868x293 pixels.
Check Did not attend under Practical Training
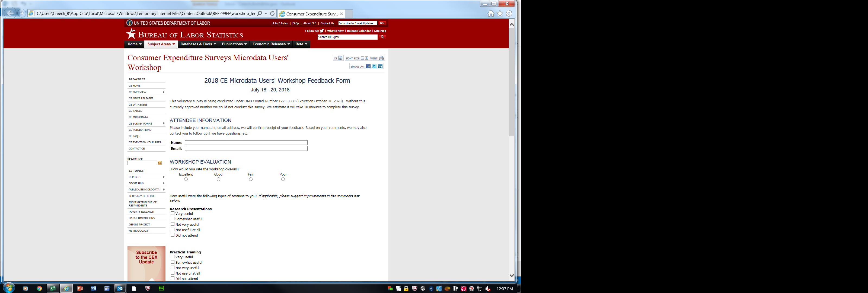(x=173, y=279)
